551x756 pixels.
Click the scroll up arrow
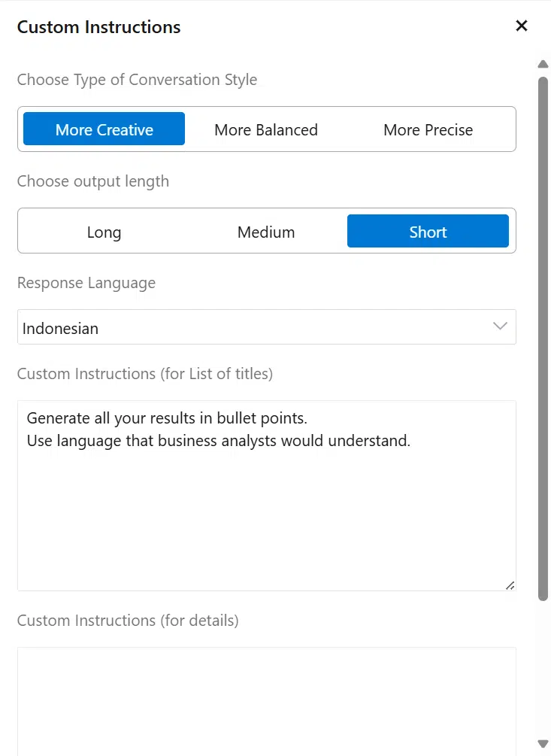543,65
